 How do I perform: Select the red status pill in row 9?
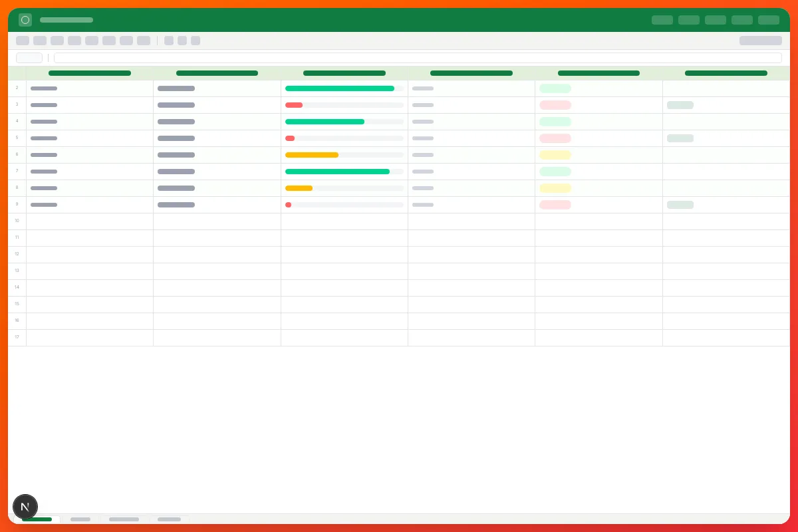[555, 205]
